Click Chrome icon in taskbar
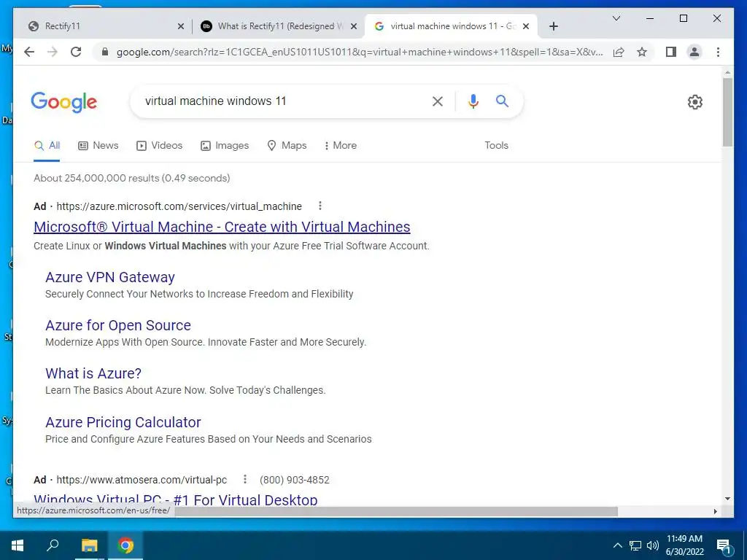Image resolution: width=747 pixels, height=560 pixels. (125, 545)
